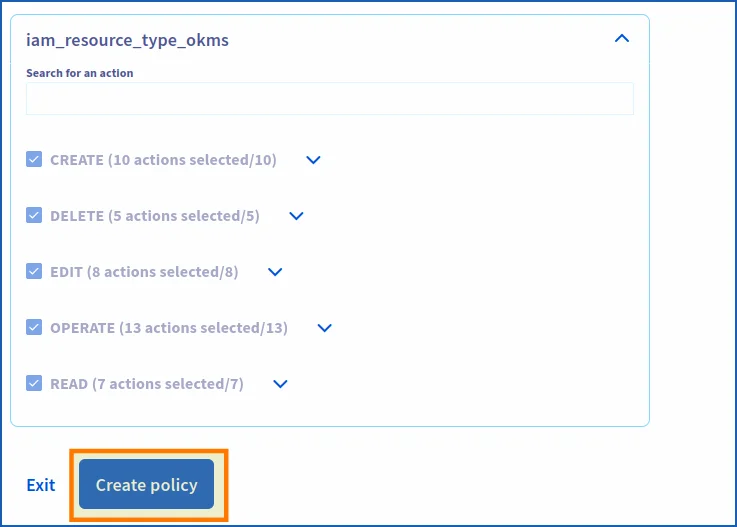Uncheck the CREATE actions checkbox
Image resolution: width=737 pixels, height=527 pixels.
click(x=34, y=159)
